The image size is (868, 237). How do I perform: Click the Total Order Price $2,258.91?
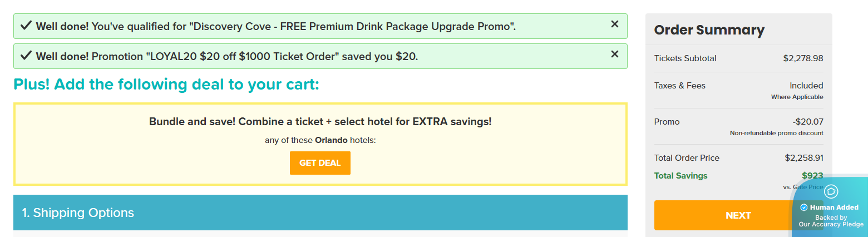coord(803,158)
